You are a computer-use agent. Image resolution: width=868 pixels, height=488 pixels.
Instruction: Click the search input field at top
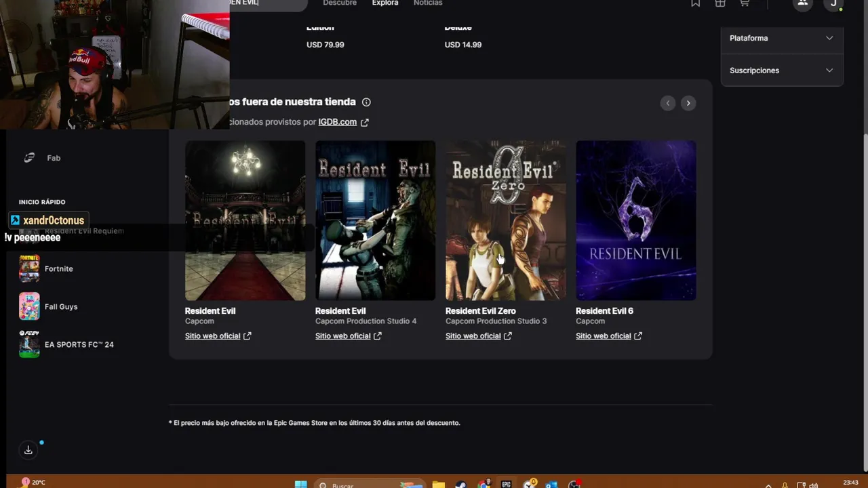(268, 4)
